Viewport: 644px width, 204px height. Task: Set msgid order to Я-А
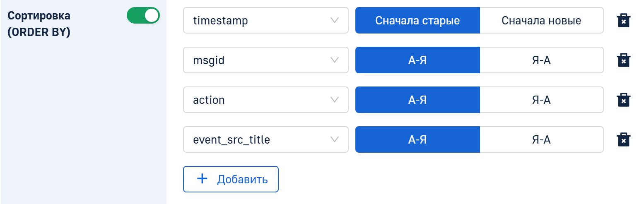tap(541, 60)
